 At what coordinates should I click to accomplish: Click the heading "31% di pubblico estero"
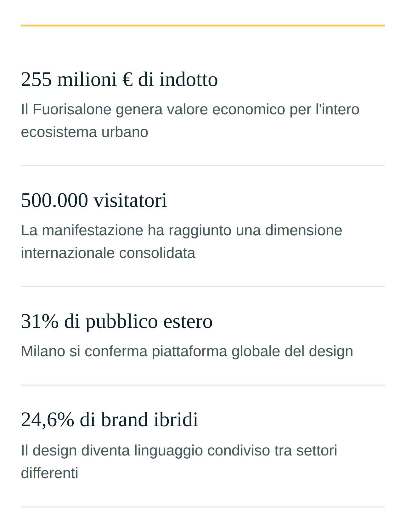tap(117, 321)
